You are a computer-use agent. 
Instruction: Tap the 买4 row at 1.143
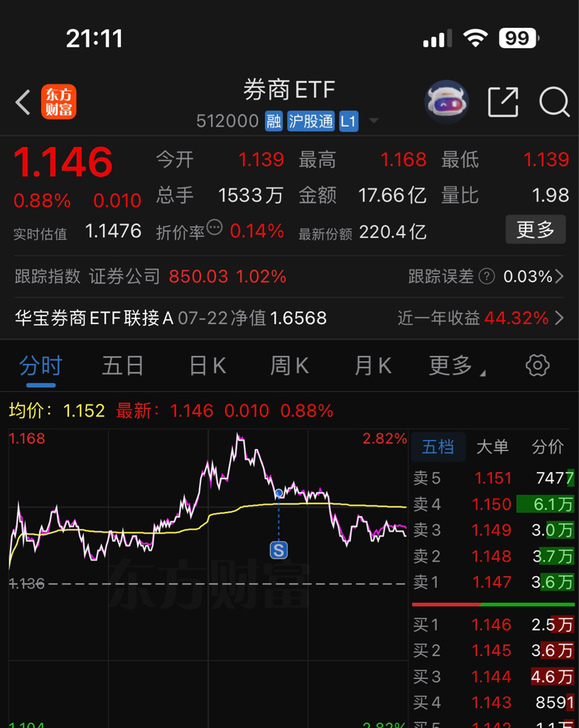click(x=494, y=703)
